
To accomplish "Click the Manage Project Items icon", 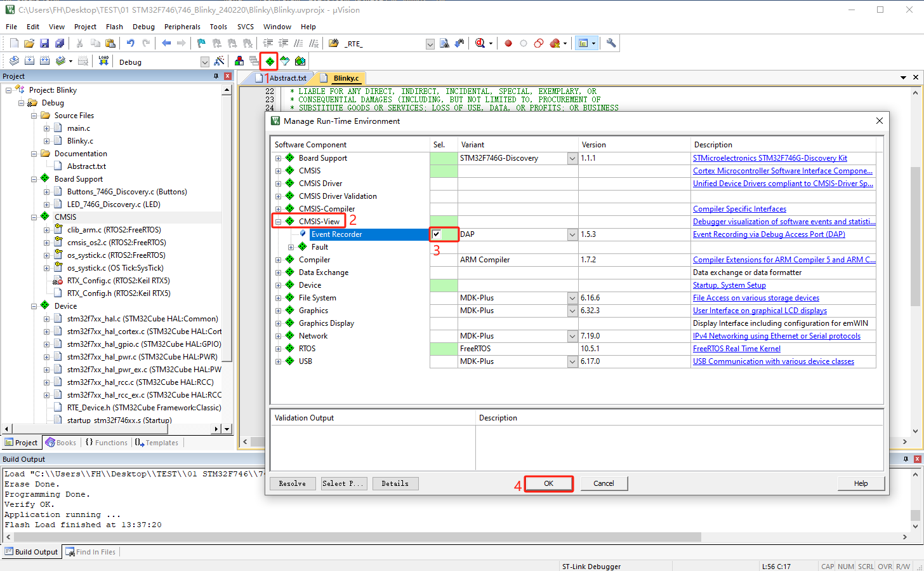I will (239, 62).
